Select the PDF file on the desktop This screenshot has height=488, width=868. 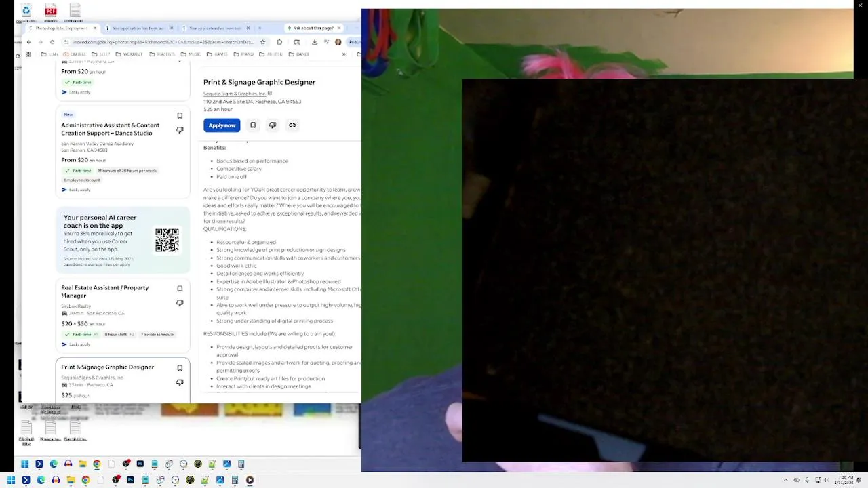pyautogui.click(x=50, y=12)
